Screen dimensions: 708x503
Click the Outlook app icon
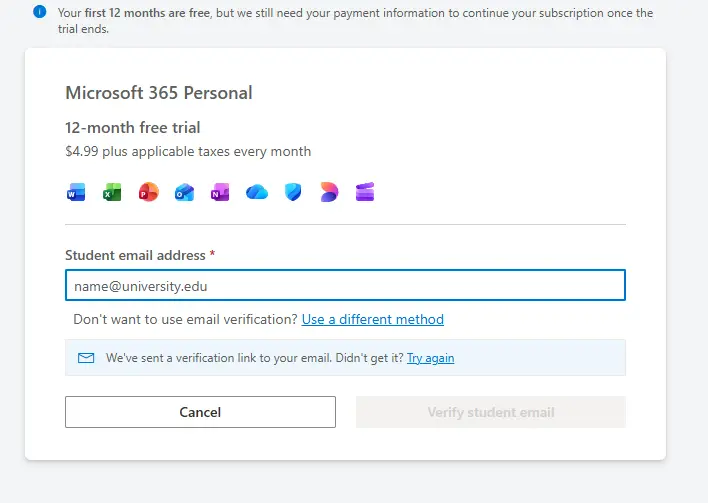coord(185,192)
